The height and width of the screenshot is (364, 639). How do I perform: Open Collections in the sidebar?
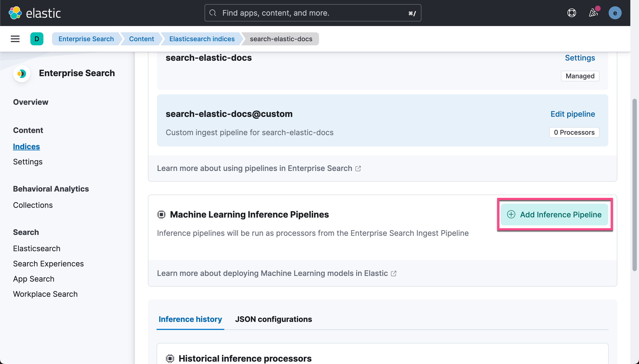(x=33, y=205)
